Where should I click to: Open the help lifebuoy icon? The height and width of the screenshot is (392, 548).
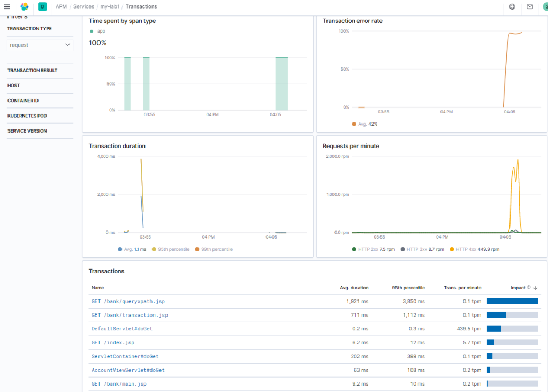512,6
